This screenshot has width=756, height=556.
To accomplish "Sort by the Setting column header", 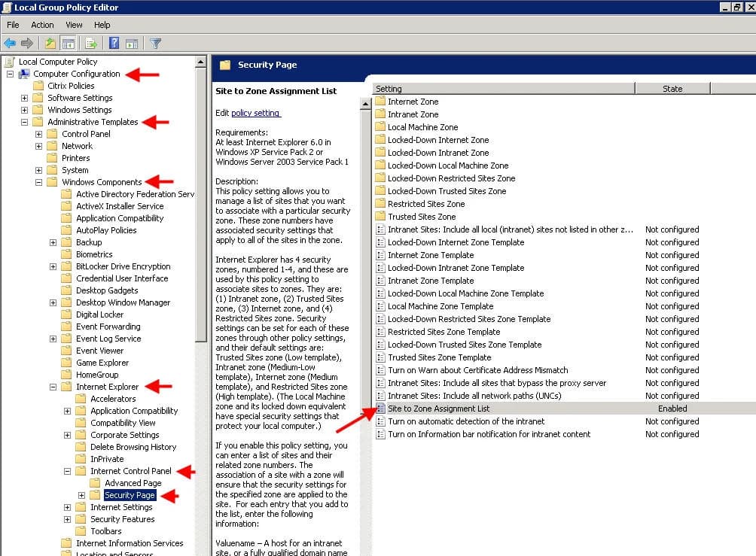I will pyautogui.click(x=504, y=89).
